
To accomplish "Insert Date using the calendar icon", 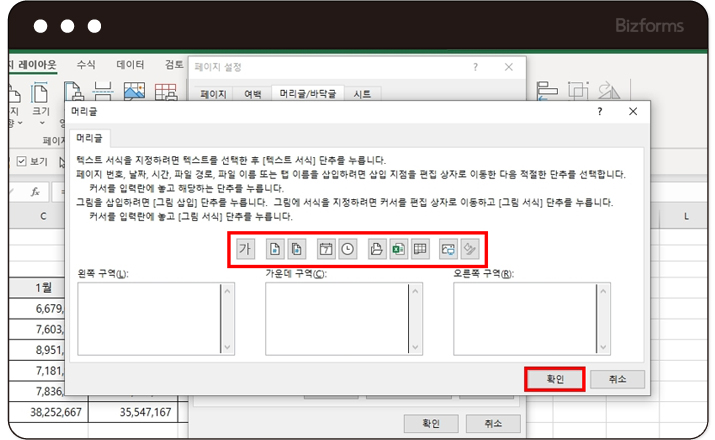I will tap(326, 249).
